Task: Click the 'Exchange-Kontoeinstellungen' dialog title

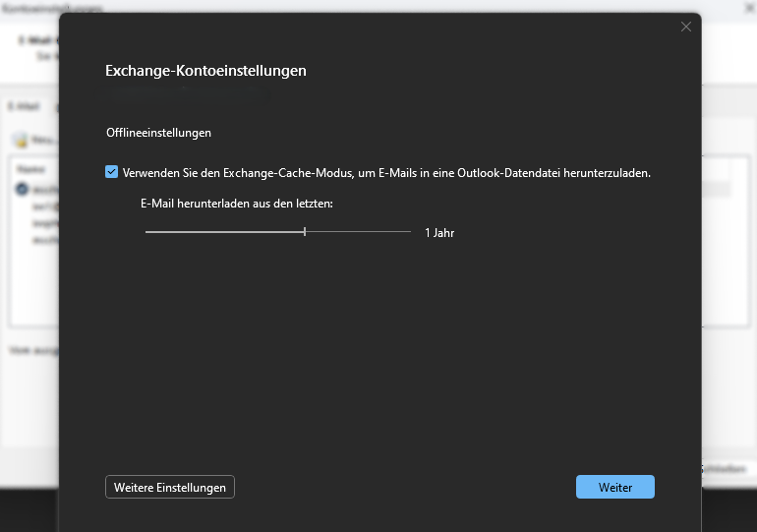Action: pos(205,71)
